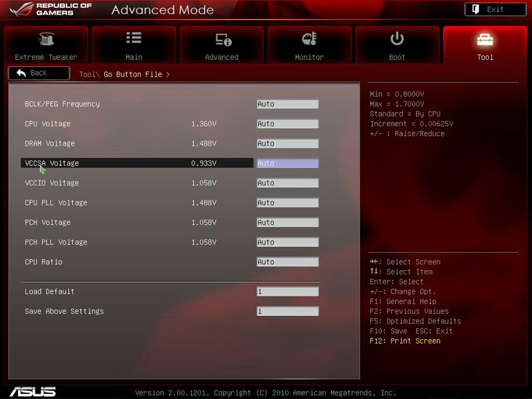Click the Extreme Tweaker tab icon
This screenshot has width=532, height=399.
pos(46,39)
